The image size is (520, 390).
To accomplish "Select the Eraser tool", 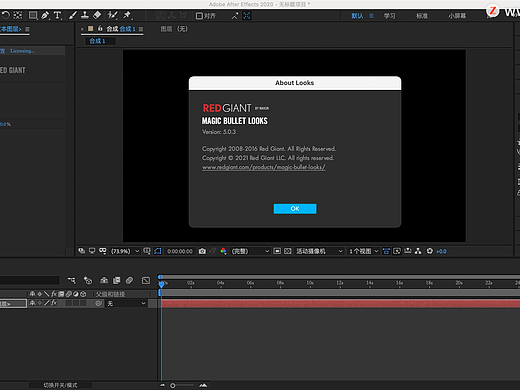I will click(97, 15).
